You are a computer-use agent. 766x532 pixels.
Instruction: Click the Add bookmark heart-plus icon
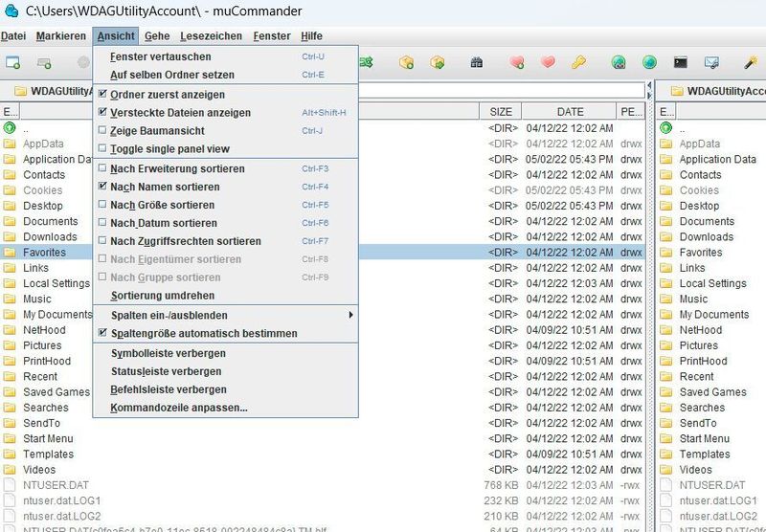pyautogui.click(x=516, y=62)
